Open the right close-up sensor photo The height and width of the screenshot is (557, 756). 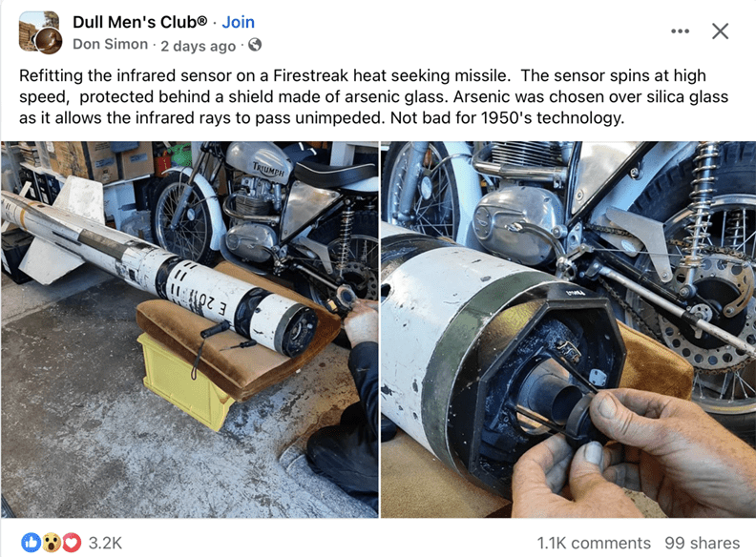click(569, 330)
